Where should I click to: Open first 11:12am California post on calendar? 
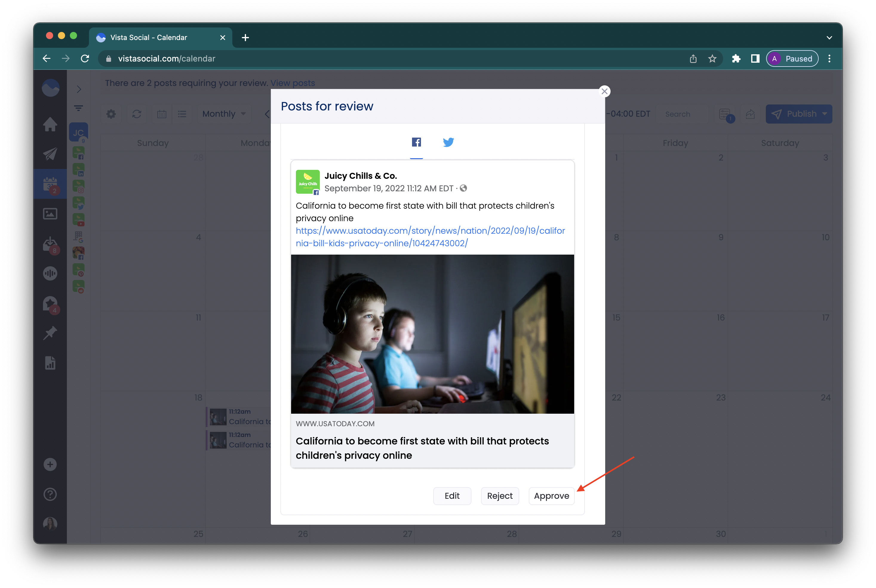pyautogui.click(x=239, y=417)
